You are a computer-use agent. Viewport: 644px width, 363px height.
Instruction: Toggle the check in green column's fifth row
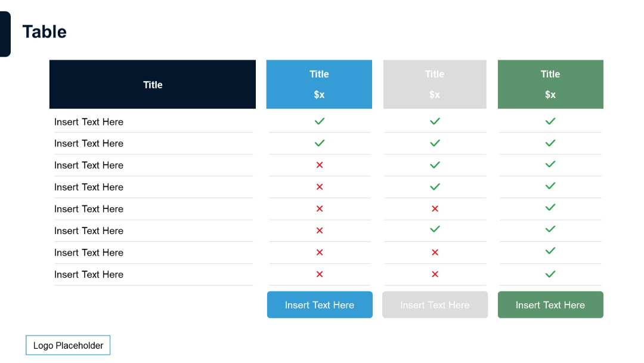point(550,208)
